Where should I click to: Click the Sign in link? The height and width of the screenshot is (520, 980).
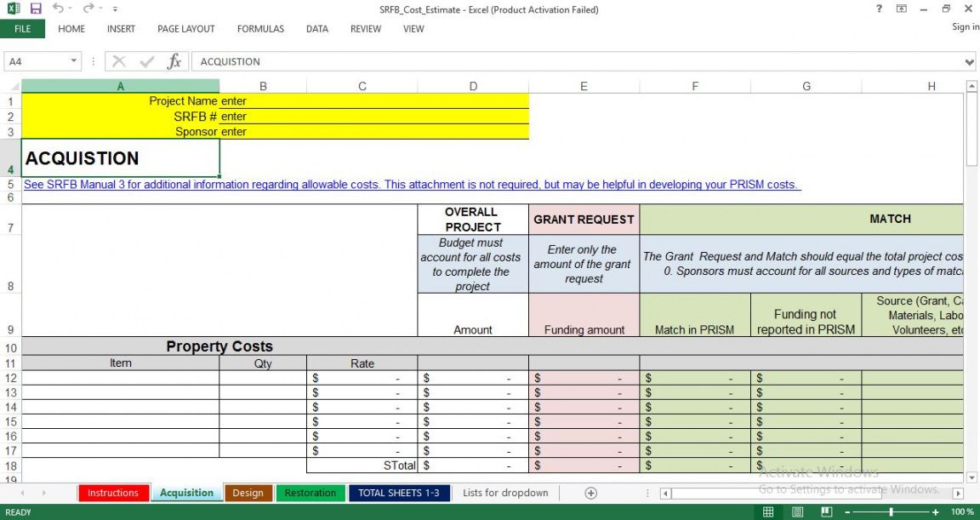(x=965, y=27)
